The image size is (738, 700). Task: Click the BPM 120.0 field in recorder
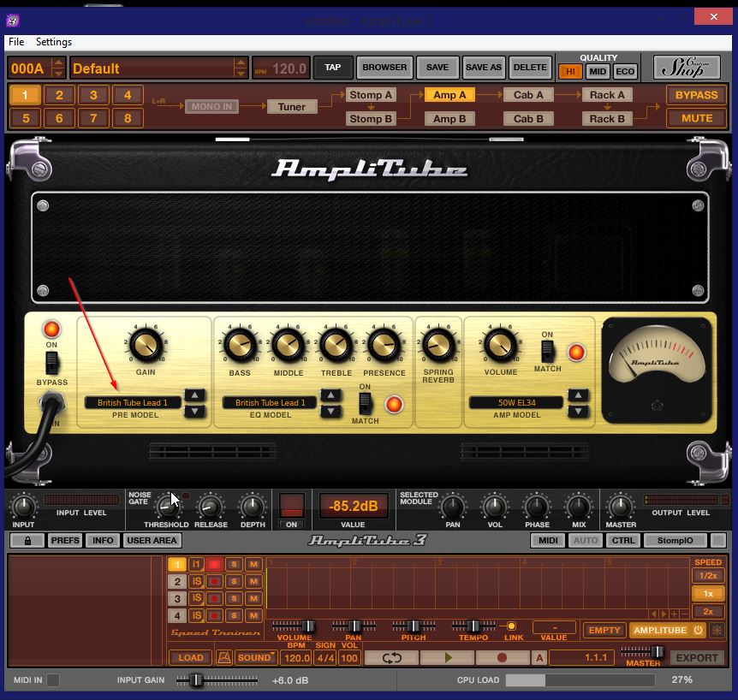point(296,658)
